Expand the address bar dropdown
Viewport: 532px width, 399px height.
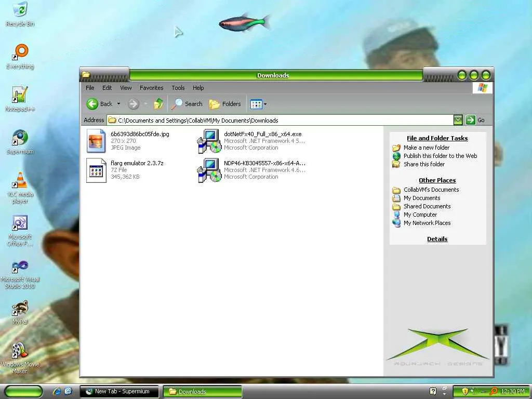tap(458, 120)
